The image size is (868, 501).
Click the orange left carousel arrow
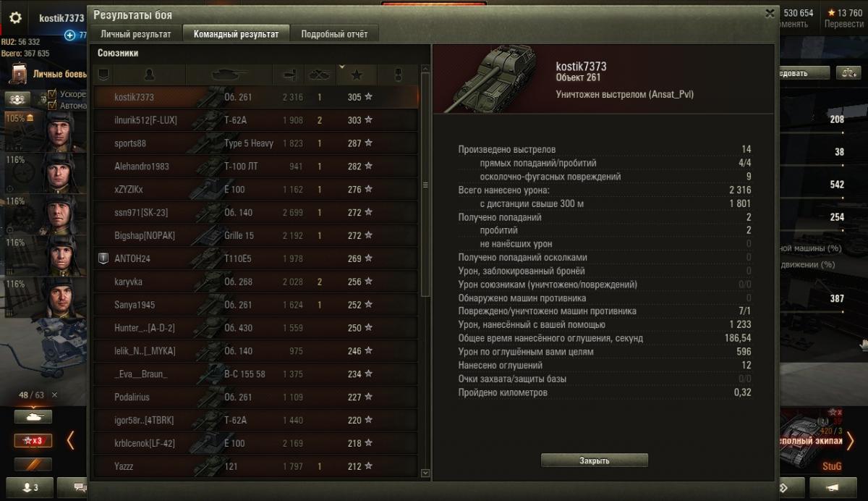coord(70,439)
